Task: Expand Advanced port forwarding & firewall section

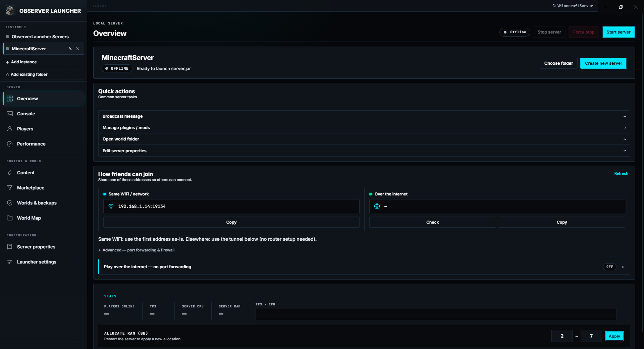Action: (x=137, y=250)
